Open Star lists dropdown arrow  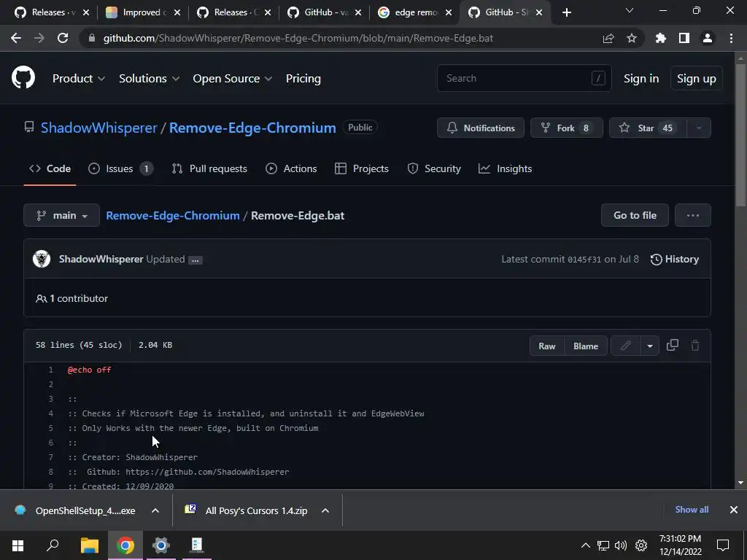699,128
